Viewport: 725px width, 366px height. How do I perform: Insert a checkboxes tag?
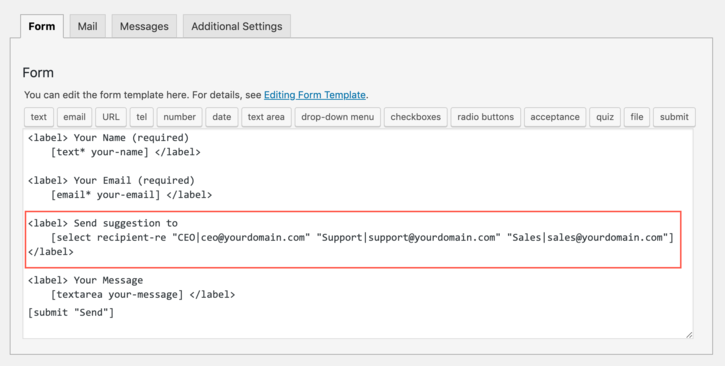[x=416, y=117]
